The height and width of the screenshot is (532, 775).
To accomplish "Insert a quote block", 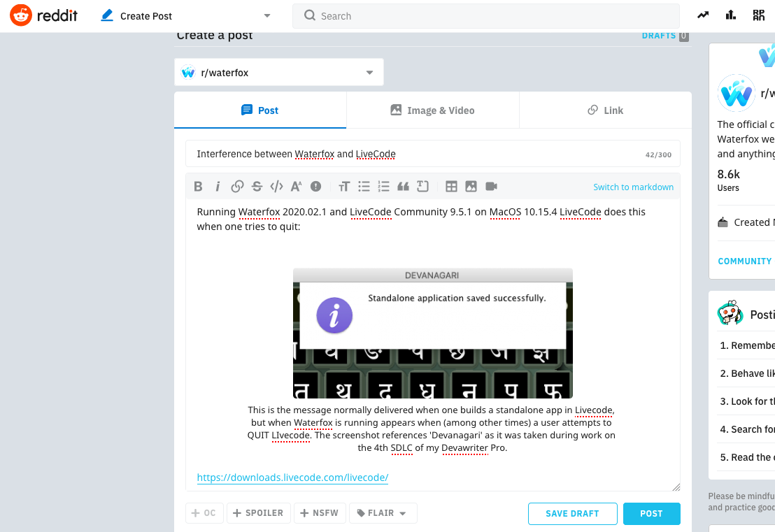I will tap(403, 187).
